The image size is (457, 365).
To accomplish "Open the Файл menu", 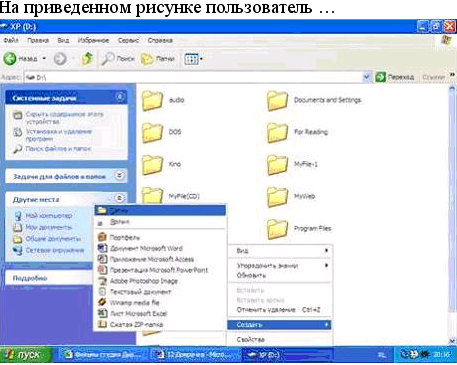I will [x=11, y=40].
